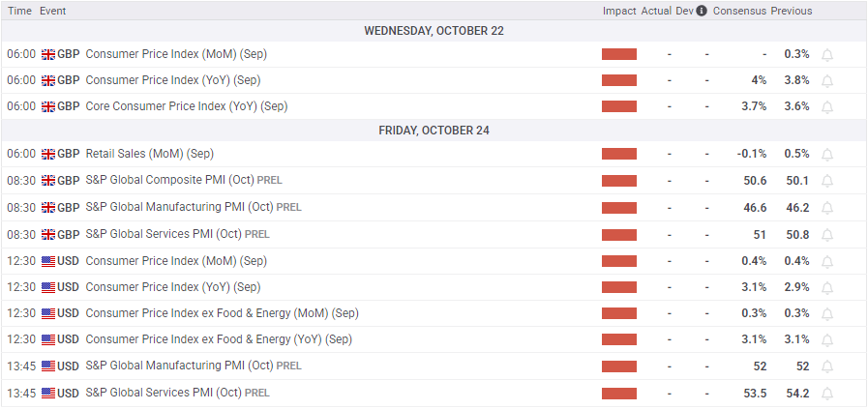Click the Time column header
868x410 pixels.
coord(19,11)
